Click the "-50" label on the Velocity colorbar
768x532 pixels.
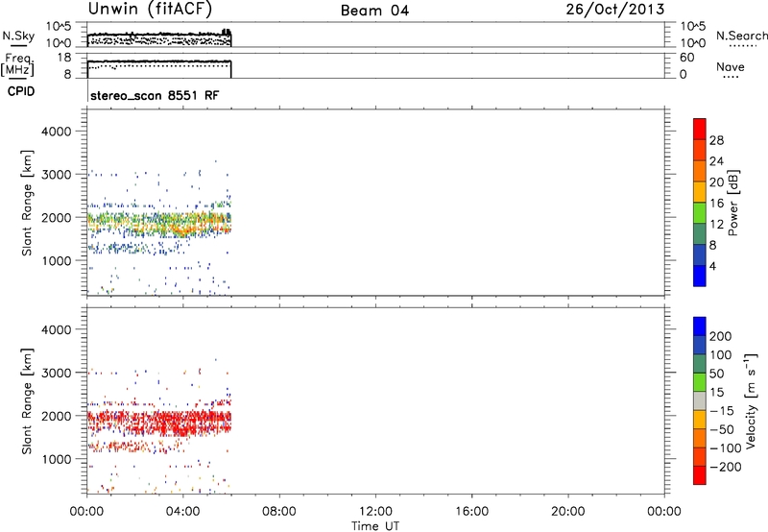722,429
